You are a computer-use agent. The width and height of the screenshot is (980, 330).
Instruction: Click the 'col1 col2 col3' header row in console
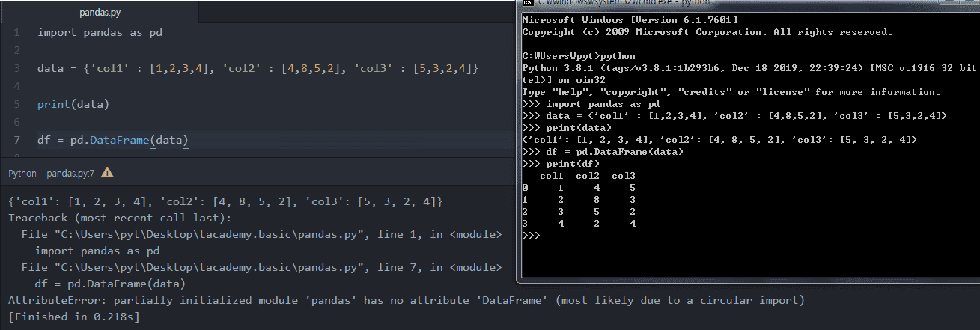click(587, 176)
